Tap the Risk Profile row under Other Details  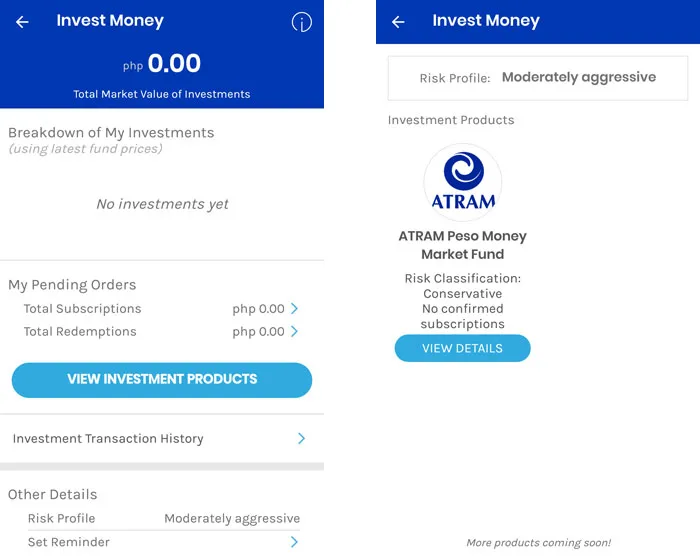coord(163,518)
